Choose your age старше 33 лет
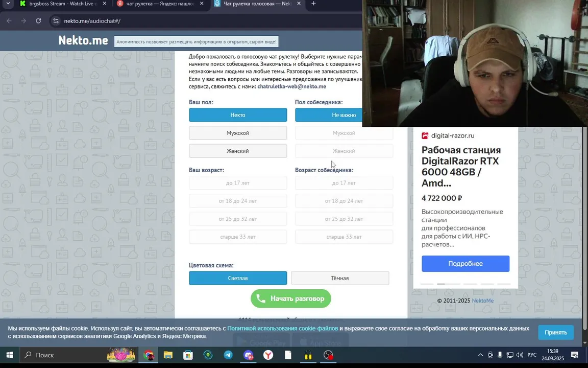Screen dimensions: 588x368 [238, 237]
